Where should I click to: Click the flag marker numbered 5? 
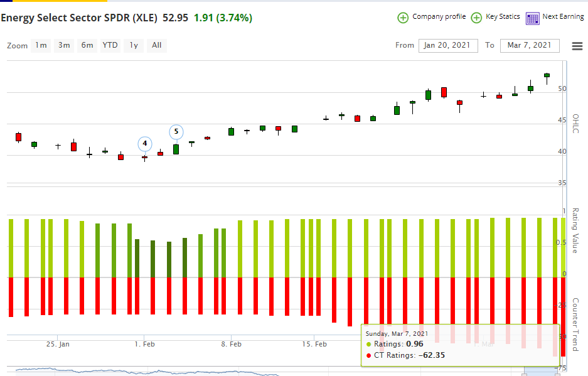[x=176, y=132]
